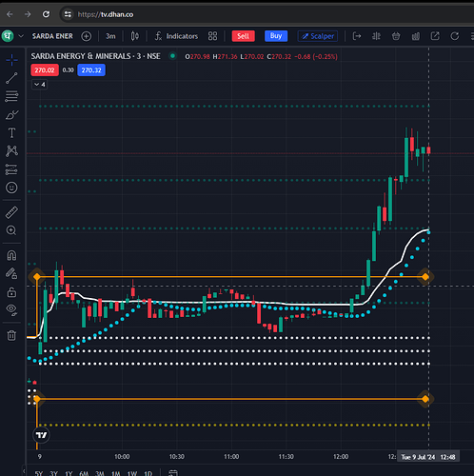Select the upper-left orange diamond handle
The image size is (474, 476).
point(37,277)
